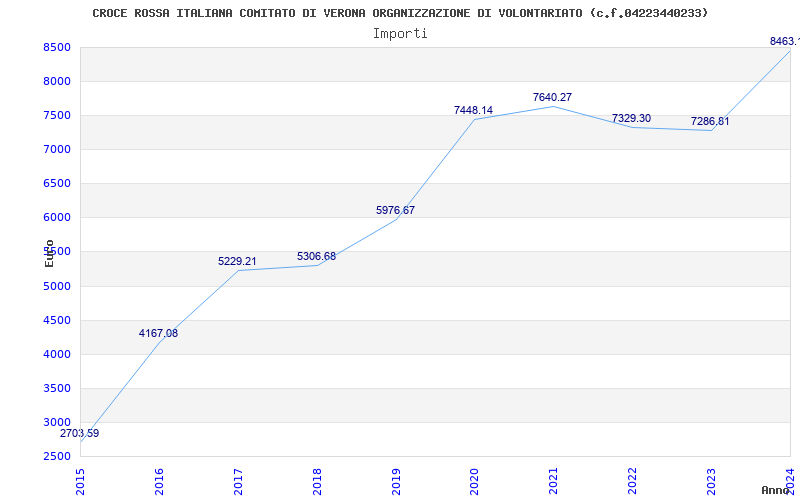Click the 5000 y-axis tick label

57,287
